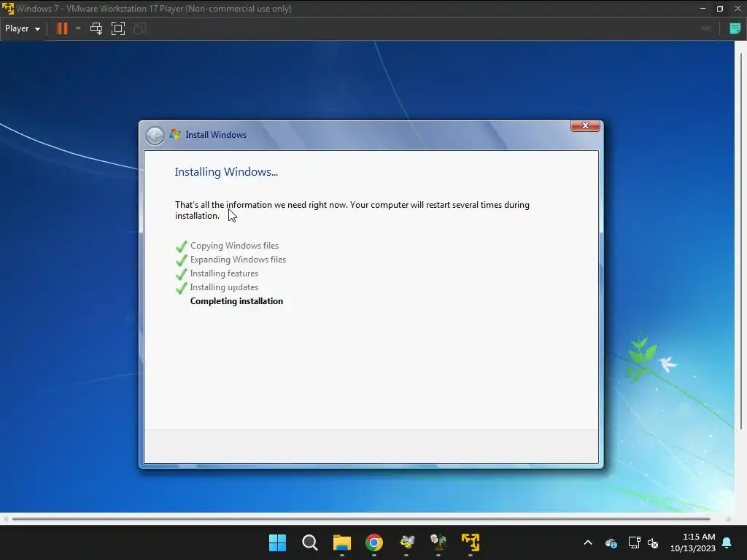
Task: Show hidden system tray icons
Action: pos(588,542)
